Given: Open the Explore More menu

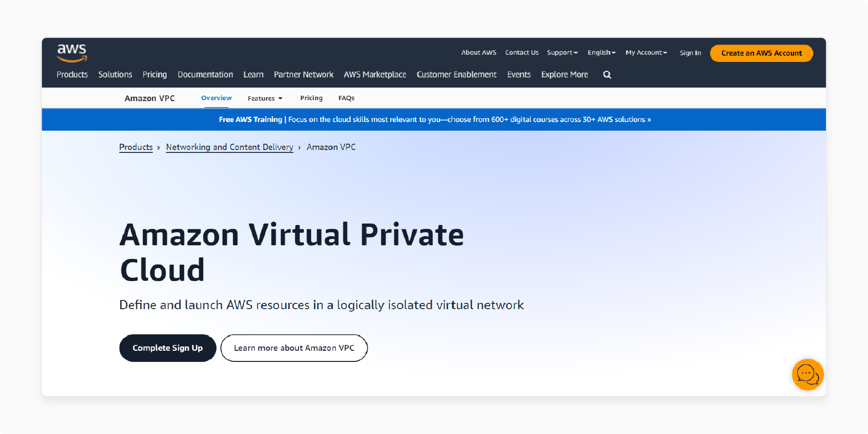Looking at the screenshot, I should [x=564, y=75].
